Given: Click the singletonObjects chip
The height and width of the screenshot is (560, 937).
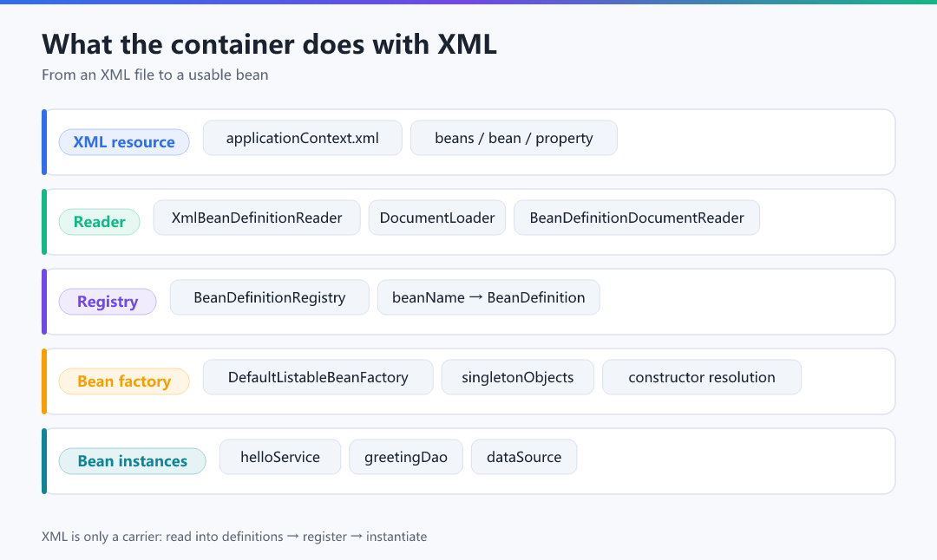Looking at the screenshot, I should (x=517, y=377).
